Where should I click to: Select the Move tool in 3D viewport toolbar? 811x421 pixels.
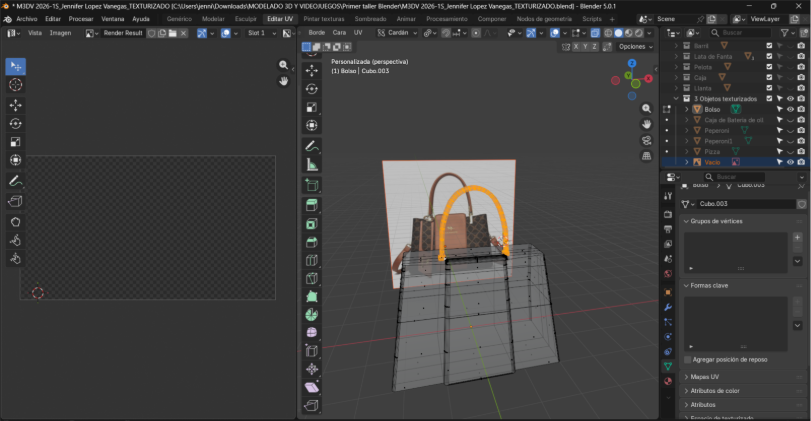tap(311, 70)
